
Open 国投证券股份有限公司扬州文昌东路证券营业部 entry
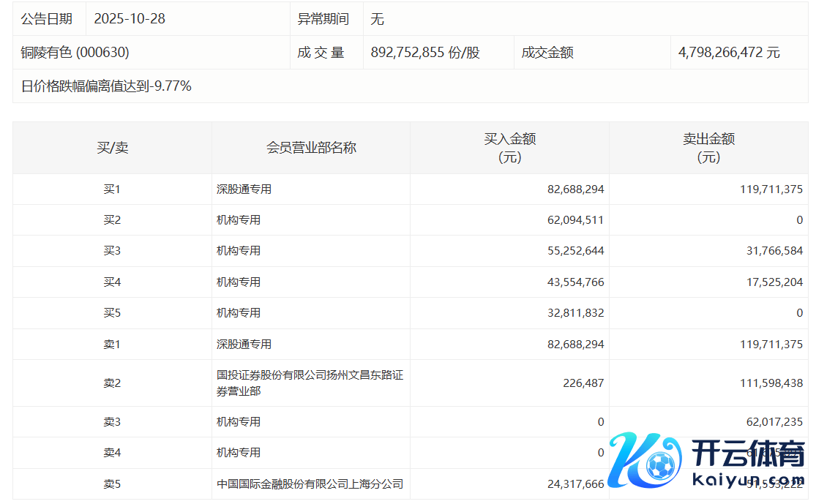310,383
